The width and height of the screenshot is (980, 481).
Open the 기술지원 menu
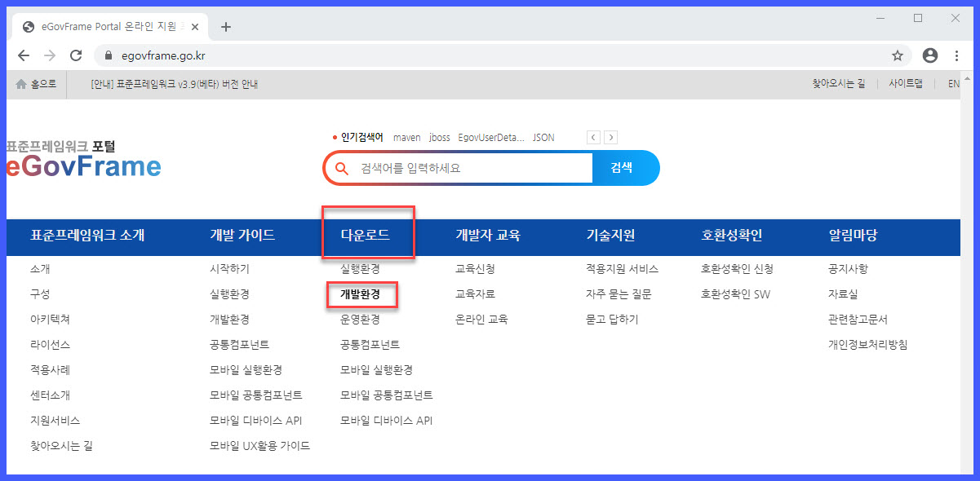tap(610, 236)
